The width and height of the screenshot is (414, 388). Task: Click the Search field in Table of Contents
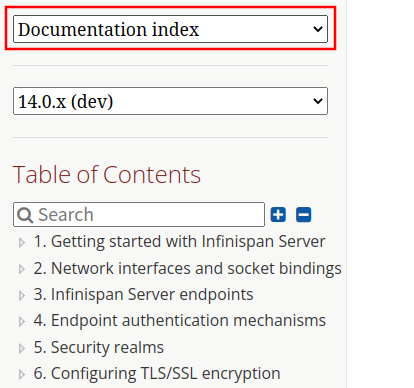coord(139,214)
